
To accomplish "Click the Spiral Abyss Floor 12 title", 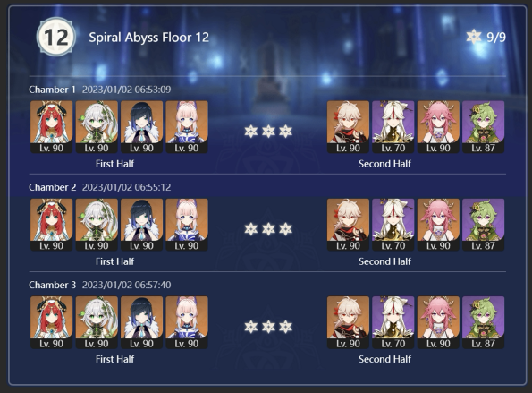I will [148, 38].
